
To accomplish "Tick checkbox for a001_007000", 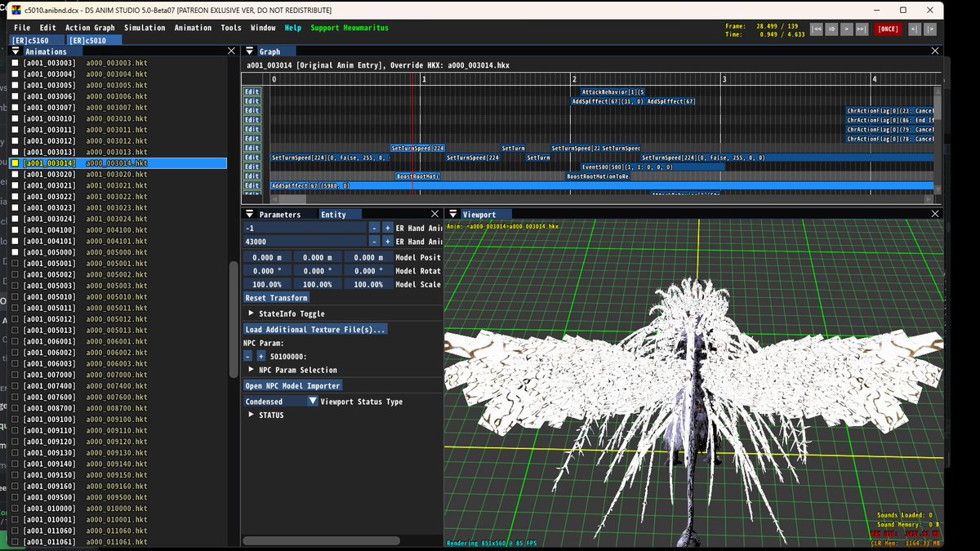I will pyautogui.click(x=14, y=375).
